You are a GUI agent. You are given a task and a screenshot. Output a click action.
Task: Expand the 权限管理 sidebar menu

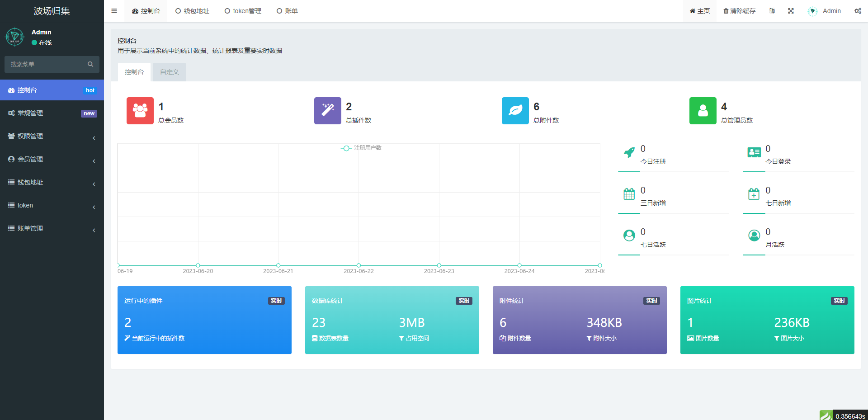(52, 136)
